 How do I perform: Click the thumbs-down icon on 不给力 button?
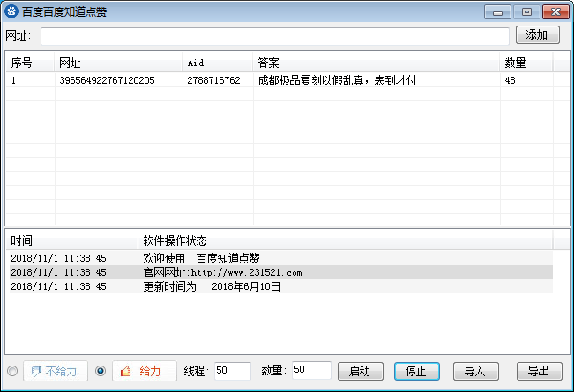click(36, 372)
